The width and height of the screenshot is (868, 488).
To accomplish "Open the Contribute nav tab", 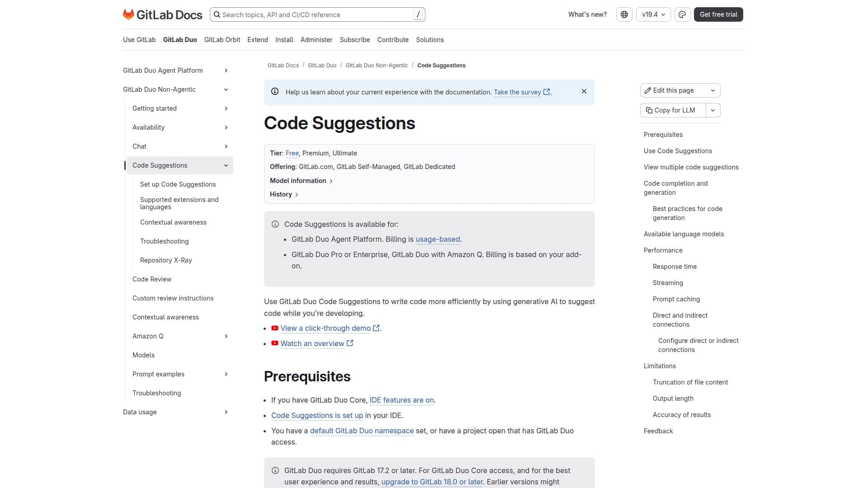I will pos(393,40).
